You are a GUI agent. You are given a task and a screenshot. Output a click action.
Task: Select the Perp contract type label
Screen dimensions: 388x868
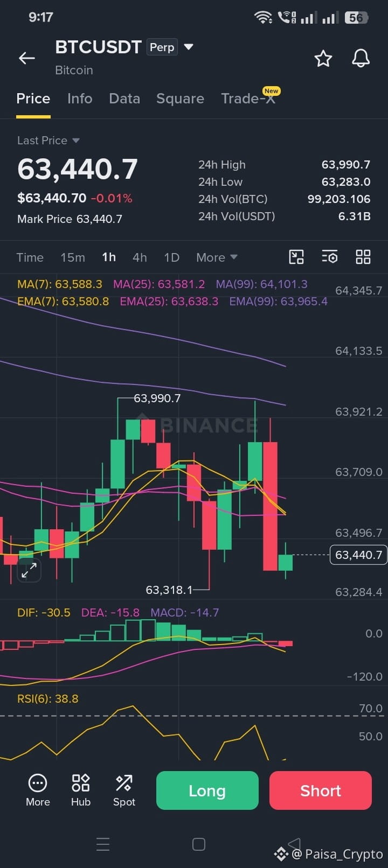(162, 47)
